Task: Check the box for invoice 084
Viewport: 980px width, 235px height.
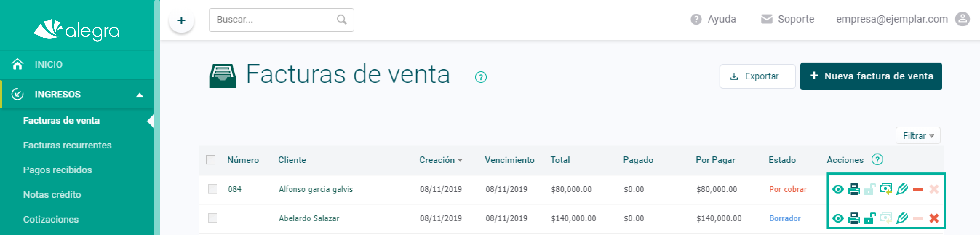Action: [x=212, y=189]
